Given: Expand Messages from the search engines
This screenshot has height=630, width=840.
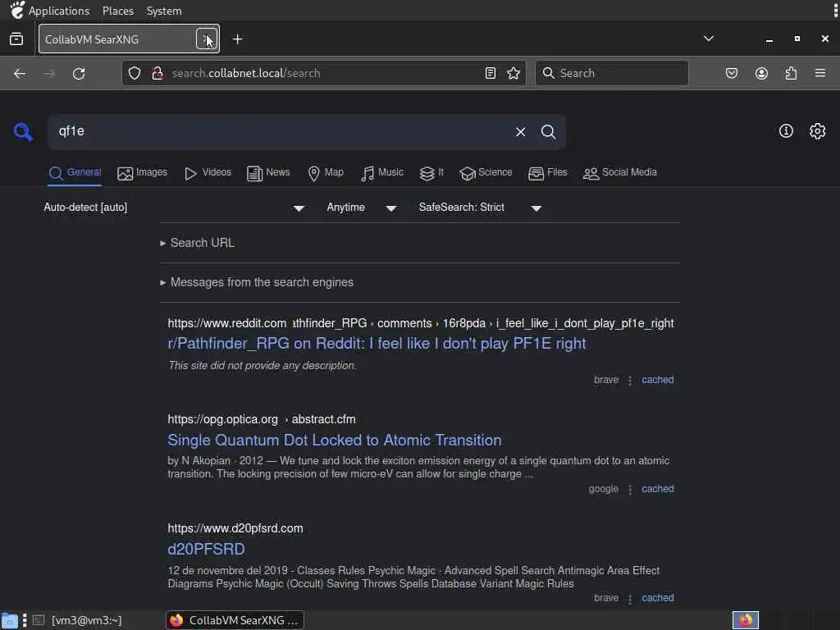Looking at the screenshot, I should click(x=257, y=282).
